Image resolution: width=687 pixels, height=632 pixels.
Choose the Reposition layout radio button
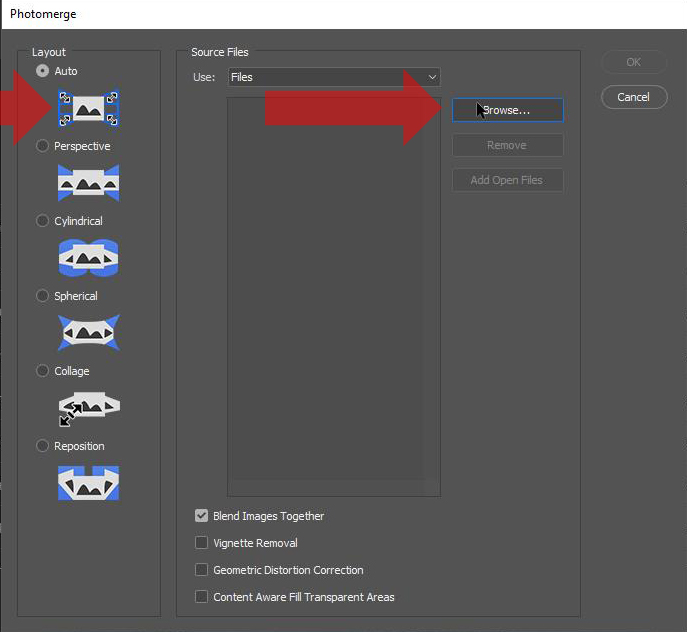tap(43, 446)
